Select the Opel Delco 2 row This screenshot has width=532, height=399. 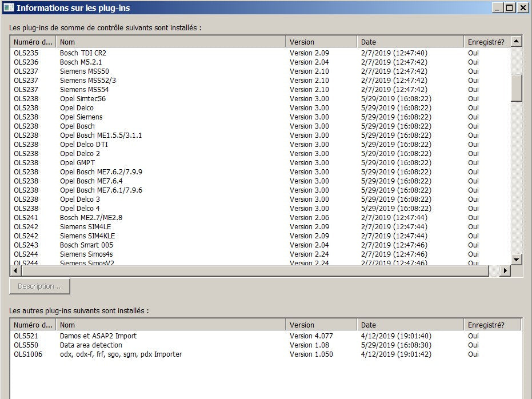(x=260, y=154)
